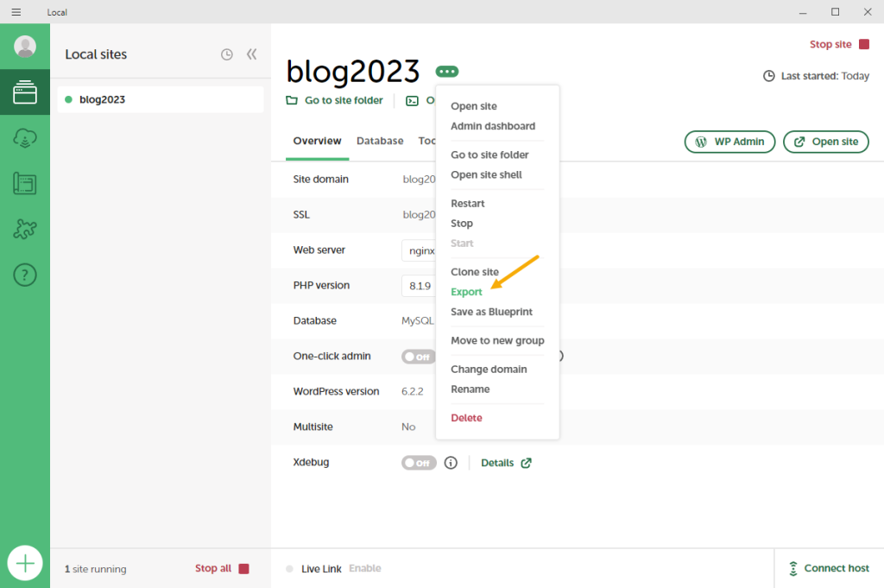Image resolution: width=884 pixels, height=588 pixels.
Task: Open the hamburger menu in title bar
Action: [x=16, y=12]
